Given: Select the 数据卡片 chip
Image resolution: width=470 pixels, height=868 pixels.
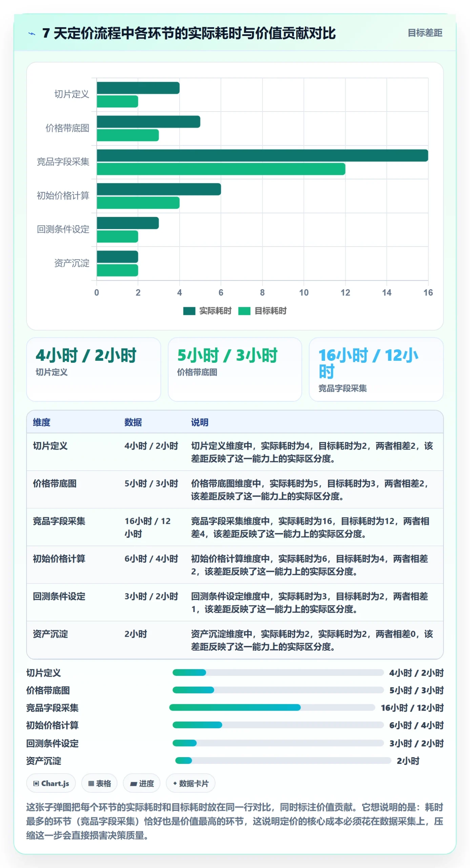Looking at the screenshot, I should coord(191,783).
